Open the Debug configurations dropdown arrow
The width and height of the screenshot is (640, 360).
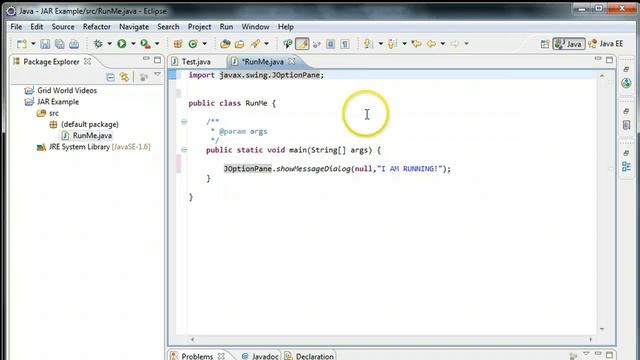point(109,44)
